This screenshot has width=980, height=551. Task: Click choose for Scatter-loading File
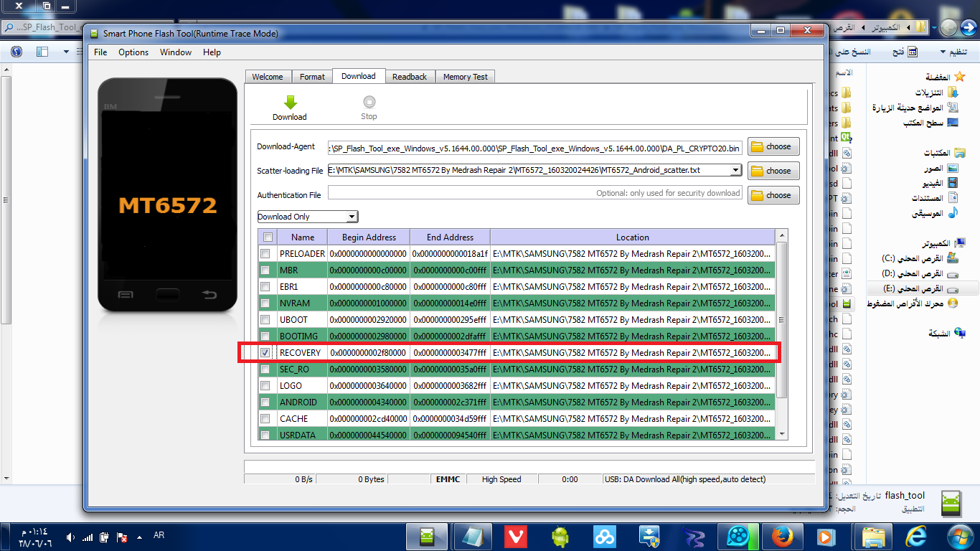click(773, 171)
